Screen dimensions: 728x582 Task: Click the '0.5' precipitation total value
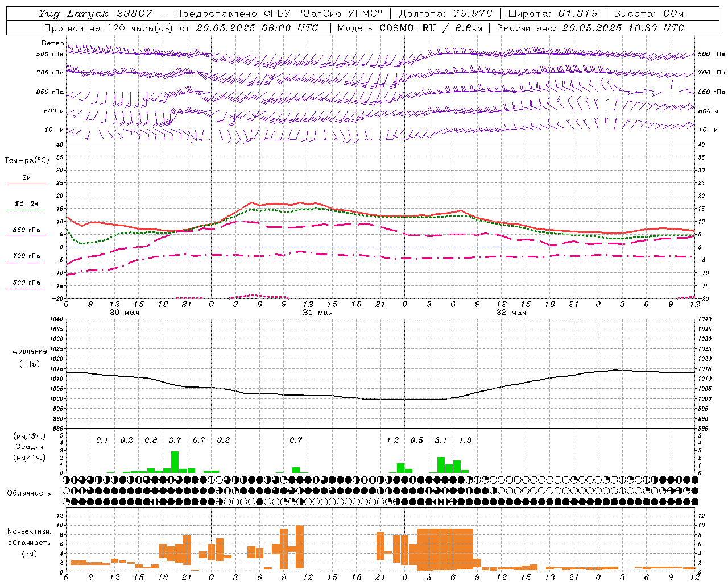click(x=417, y=440)
